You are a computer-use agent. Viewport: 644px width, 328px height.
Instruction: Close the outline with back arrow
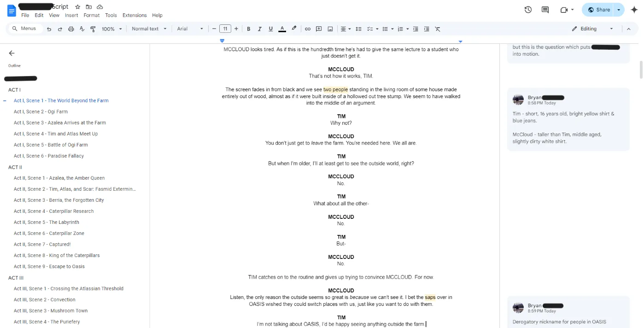[12, 53]
